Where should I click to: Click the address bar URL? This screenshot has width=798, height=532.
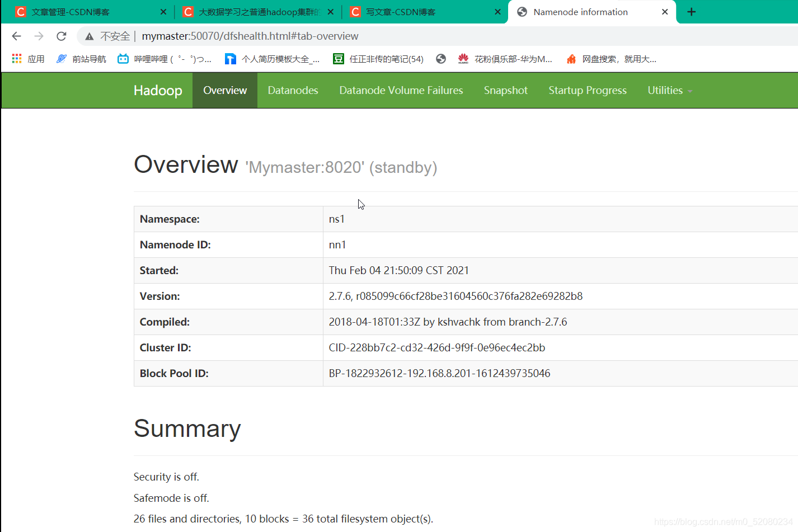pos(250,36)
